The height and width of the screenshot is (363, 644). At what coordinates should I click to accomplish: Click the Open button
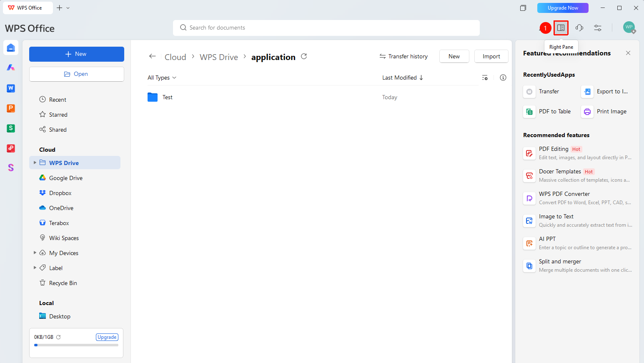pyautogui.click(x=77, y=74)
